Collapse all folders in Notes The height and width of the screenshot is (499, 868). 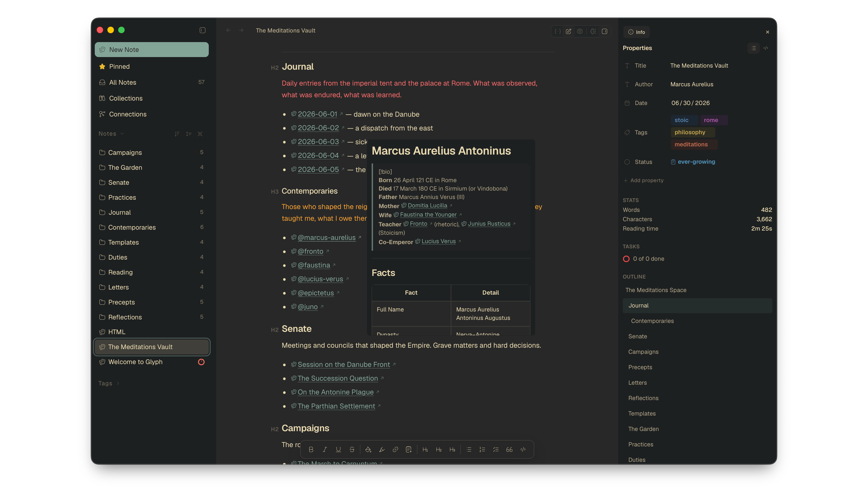200,134
